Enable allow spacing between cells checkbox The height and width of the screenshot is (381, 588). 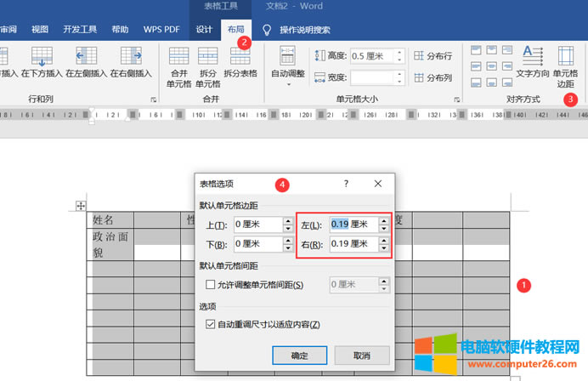212,284
